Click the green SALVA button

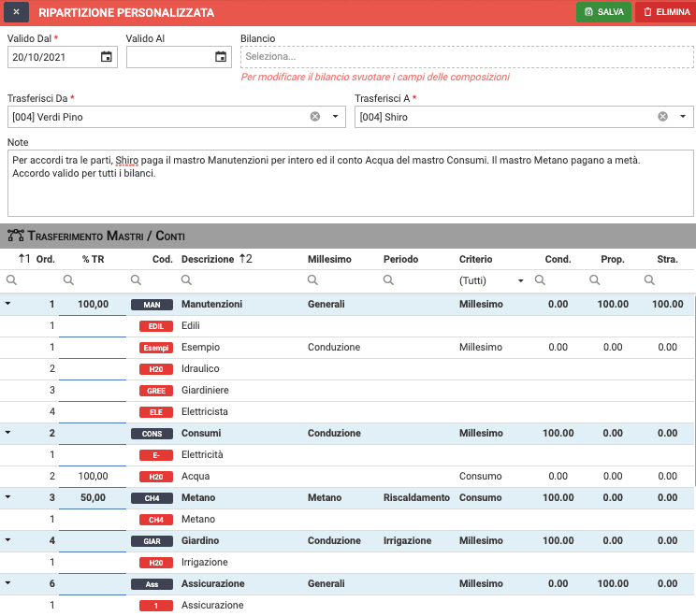pyautogui.click(x=603, y=12)
